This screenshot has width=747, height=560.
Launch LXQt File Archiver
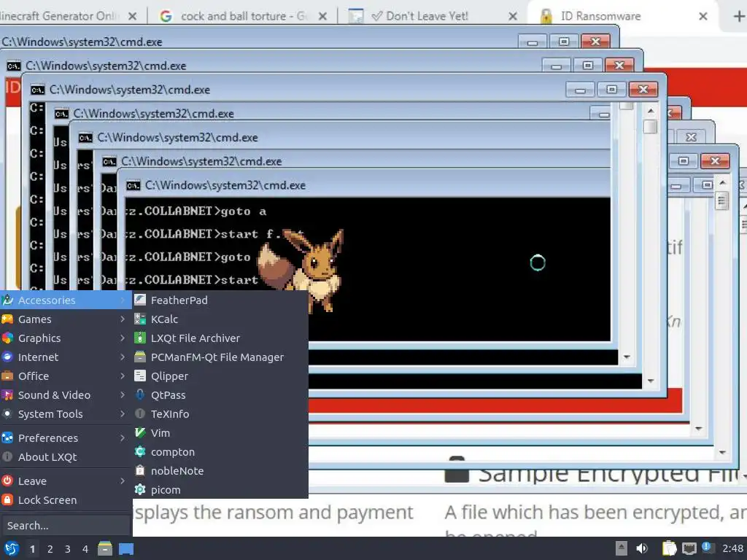coord(220,338)
